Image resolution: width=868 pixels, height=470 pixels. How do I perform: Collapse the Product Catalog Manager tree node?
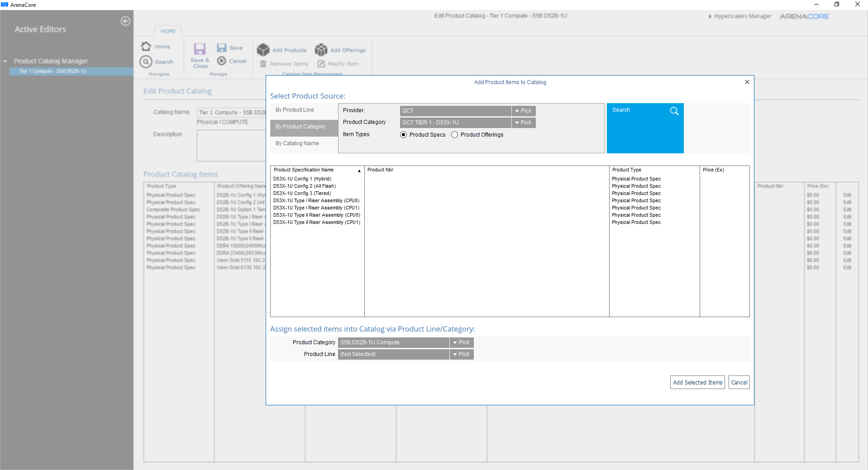(x=5, y=61)
